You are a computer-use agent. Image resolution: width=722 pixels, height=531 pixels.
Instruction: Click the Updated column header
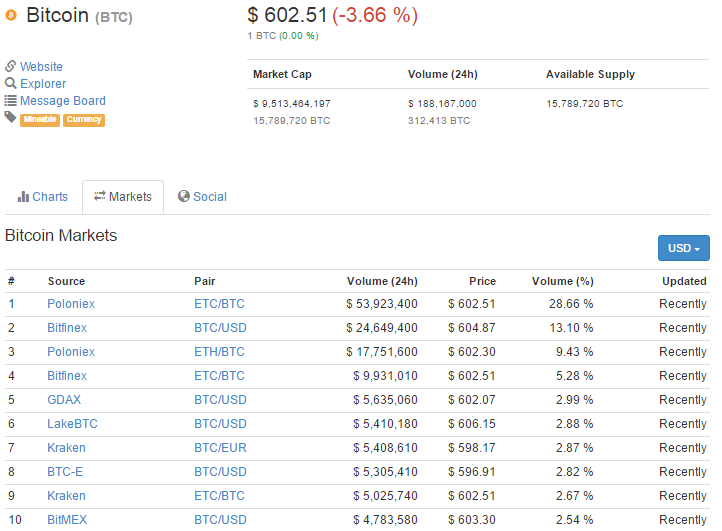684,281
